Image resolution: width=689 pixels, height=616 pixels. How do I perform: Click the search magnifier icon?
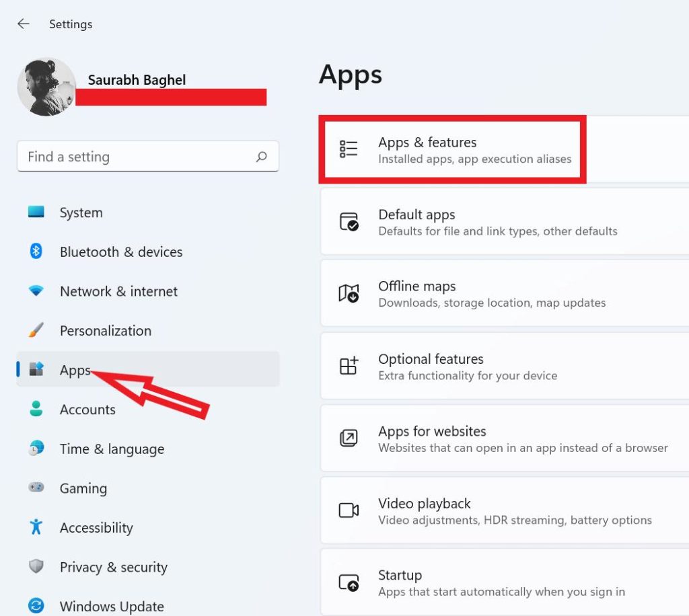point(262,157)
